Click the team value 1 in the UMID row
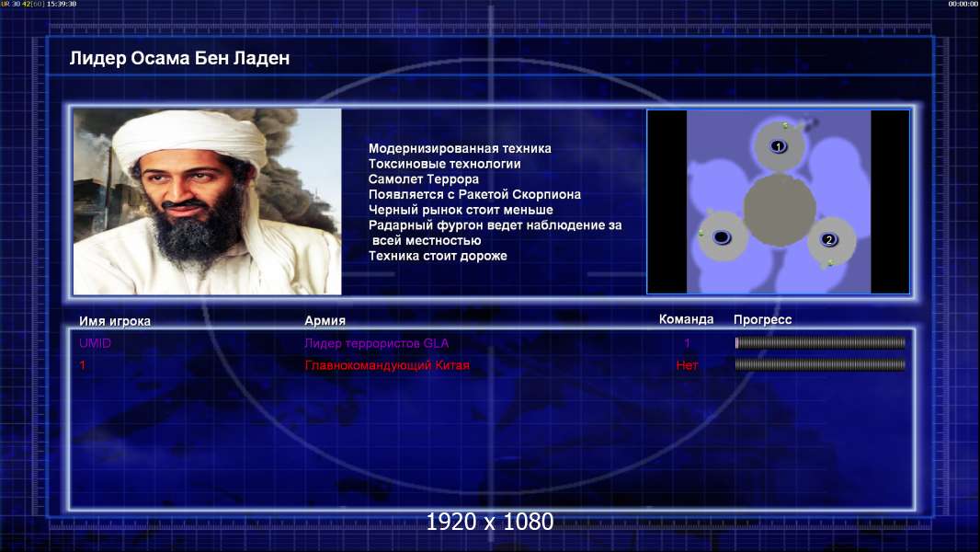The height and width of the screenshot is (552, 980). 687,343
